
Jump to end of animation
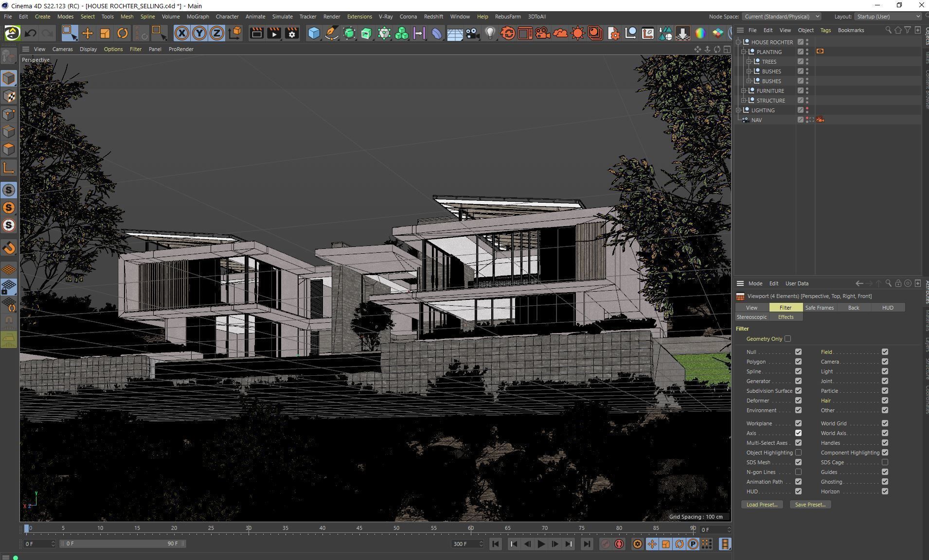coord(587,544)
